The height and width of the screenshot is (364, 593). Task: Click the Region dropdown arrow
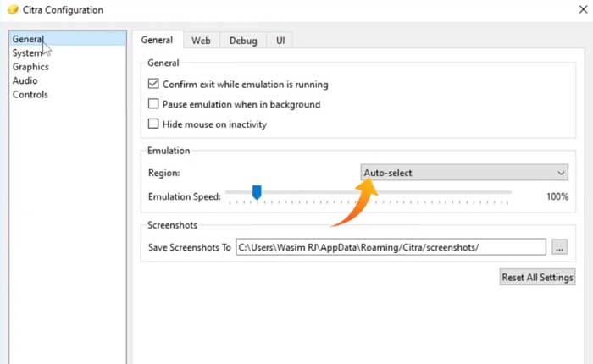tap(562, 173)
